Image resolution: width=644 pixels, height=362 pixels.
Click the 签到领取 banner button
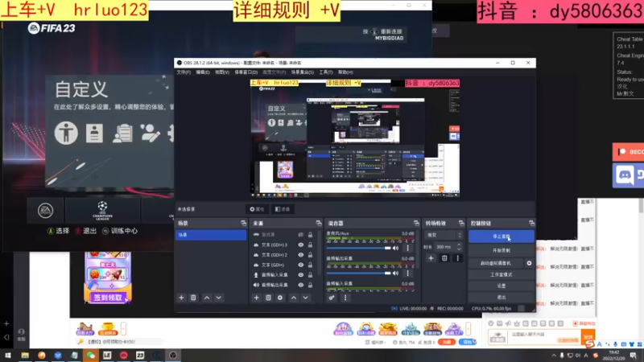click(x=108, y=298)
